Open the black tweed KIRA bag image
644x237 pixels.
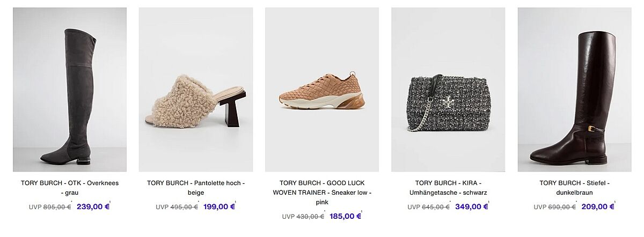tap(448, 90)
